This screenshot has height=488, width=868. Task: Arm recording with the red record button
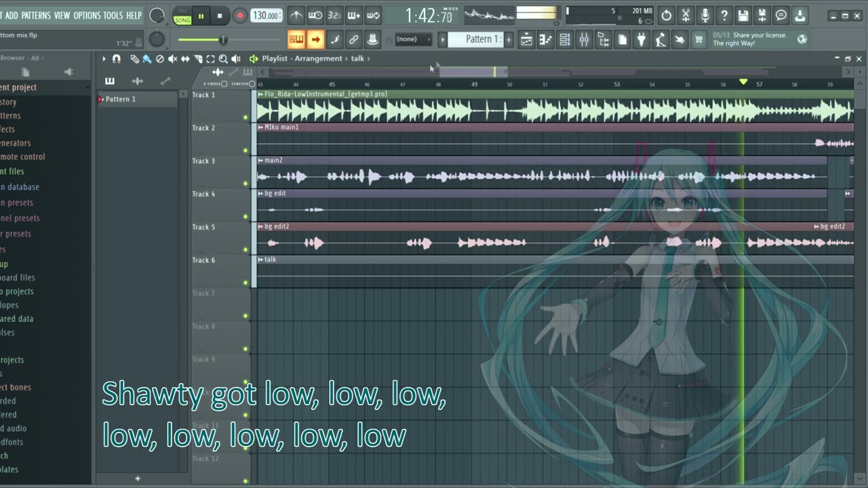239,16
